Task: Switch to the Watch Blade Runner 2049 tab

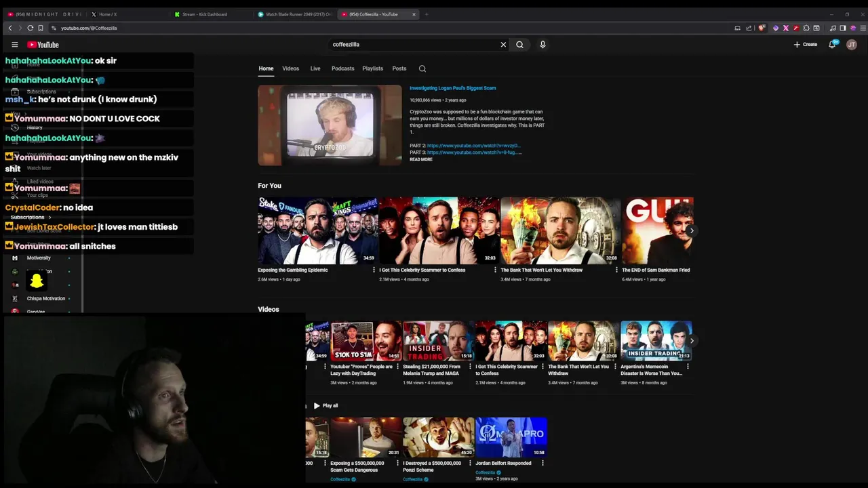Action: (x=294, y=14)
